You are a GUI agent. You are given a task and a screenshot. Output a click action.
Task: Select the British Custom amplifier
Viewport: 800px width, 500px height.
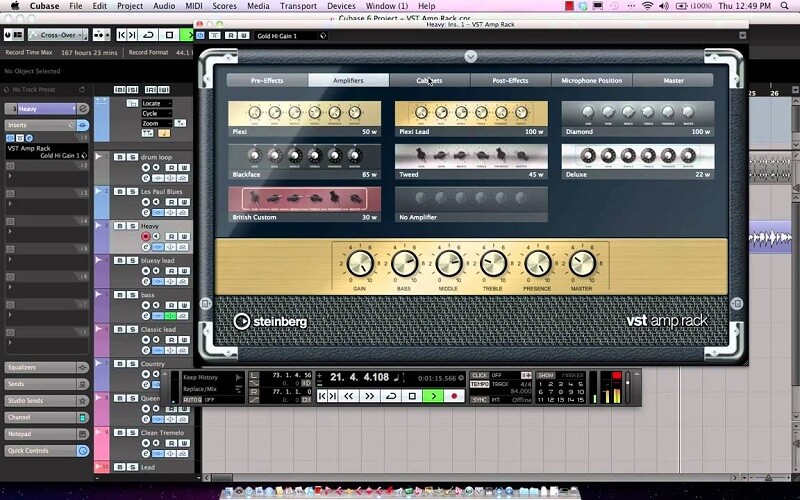(x=304, y=204)
